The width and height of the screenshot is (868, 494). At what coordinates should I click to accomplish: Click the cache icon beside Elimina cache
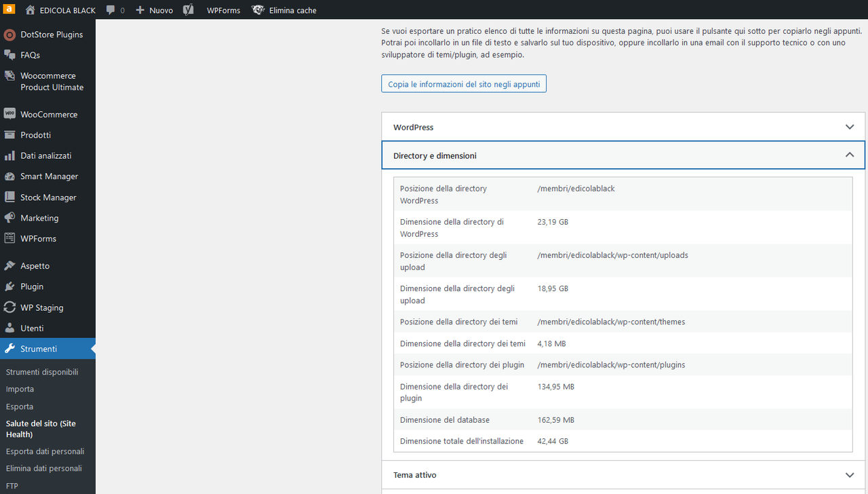tap(258, 10)
